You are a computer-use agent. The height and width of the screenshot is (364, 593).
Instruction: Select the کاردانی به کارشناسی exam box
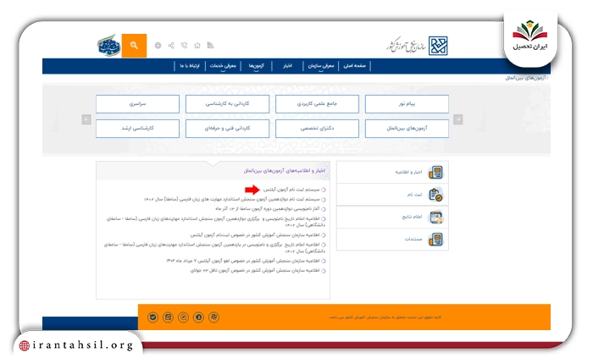coord(227,104)
